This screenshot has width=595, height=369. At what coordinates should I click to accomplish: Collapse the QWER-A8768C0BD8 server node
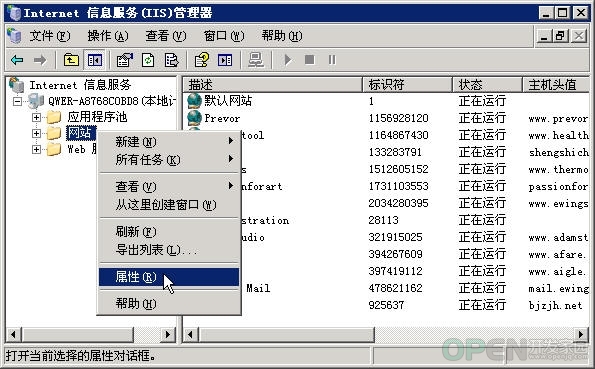(x=17, y=101)
